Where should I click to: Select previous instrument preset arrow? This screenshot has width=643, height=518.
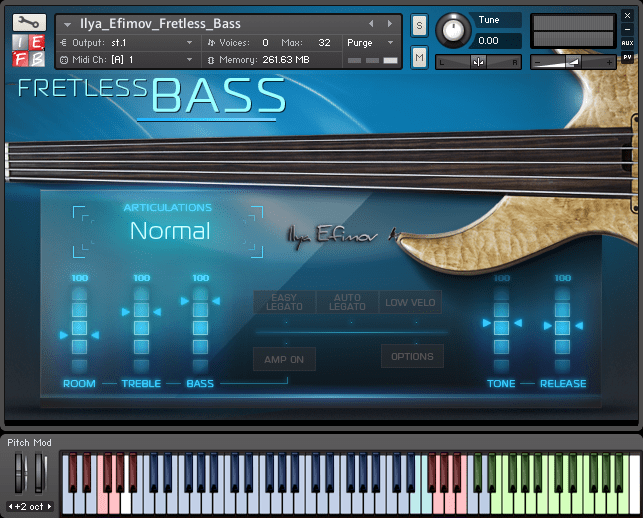(371, 24)
